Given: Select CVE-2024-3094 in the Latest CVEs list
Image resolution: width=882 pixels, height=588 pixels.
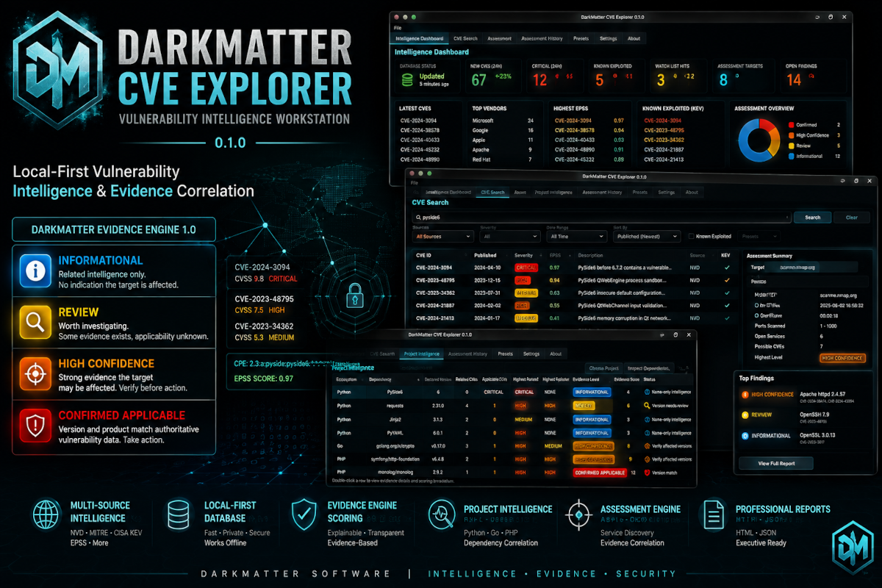Looking at the screenshot, I should (x=417, y=121).
